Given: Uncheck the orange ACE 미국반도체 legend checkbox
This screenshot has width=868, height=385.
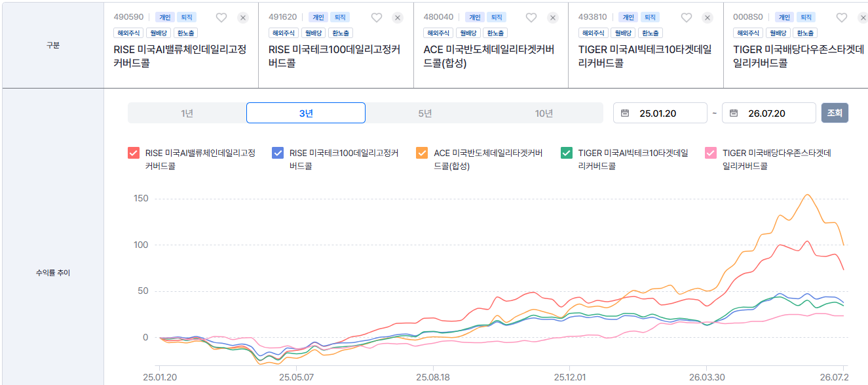Looking at the screenshot, I should [422, 153].
